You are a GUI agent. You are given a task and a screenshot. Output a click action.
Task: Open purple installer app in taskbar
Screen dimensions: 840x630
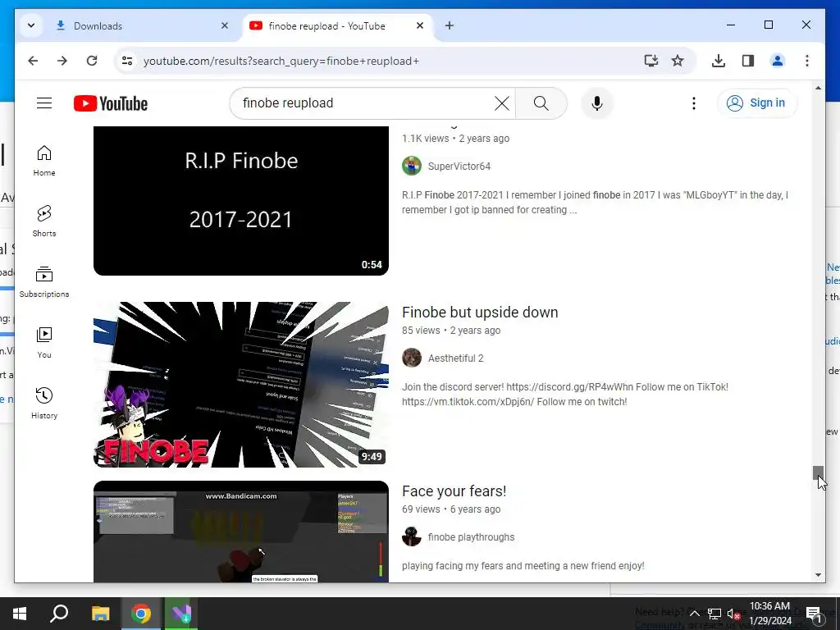(x=181, y=614)
